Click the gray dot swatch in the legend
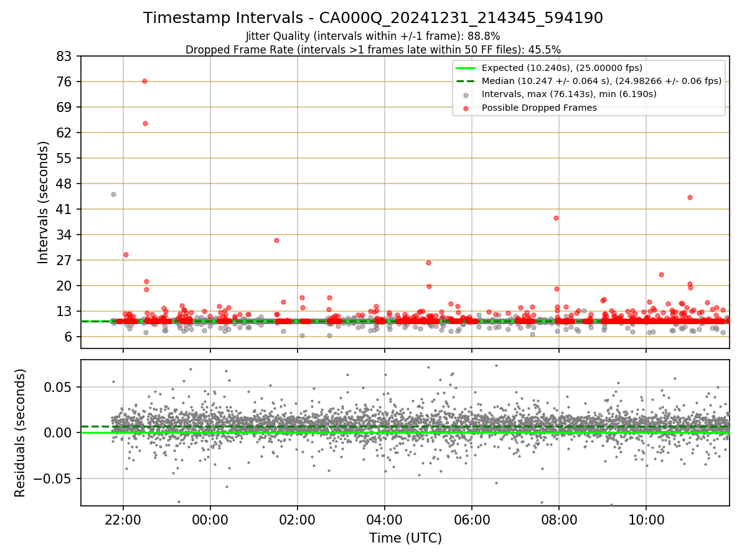747x560 pixels. [466, 95]
